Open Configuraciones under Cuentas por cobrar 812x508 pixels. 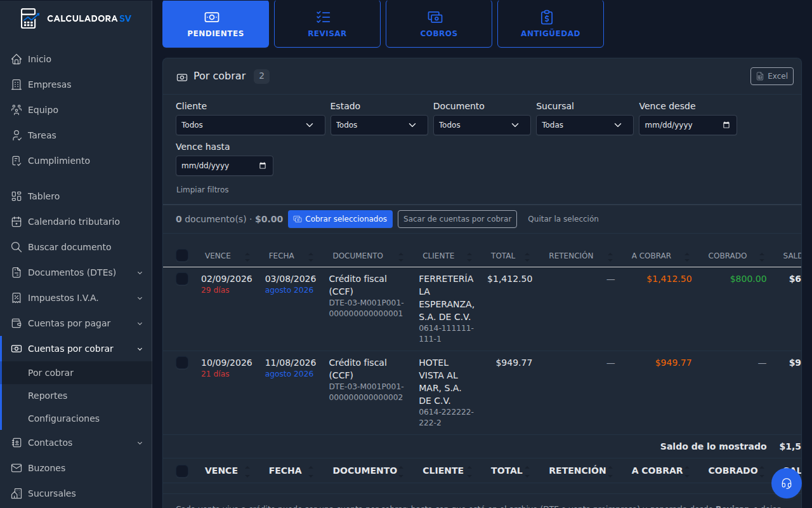click(76, 418)
